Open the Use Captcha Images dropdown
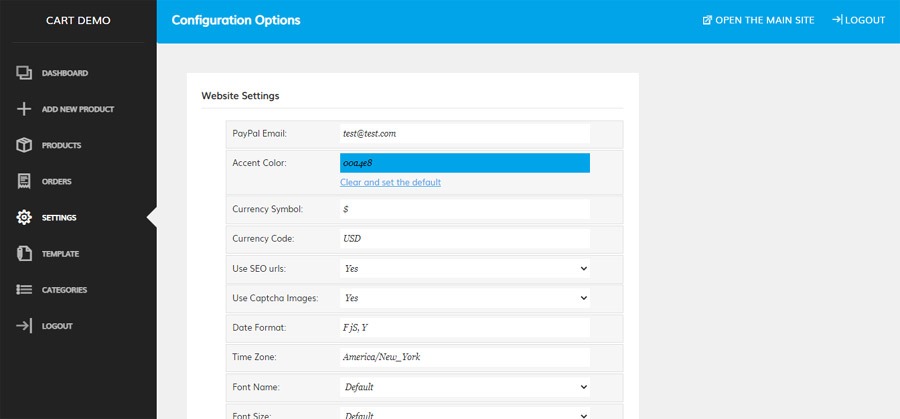The width and height of the screenshot is (900, 419). pos(464,298)
